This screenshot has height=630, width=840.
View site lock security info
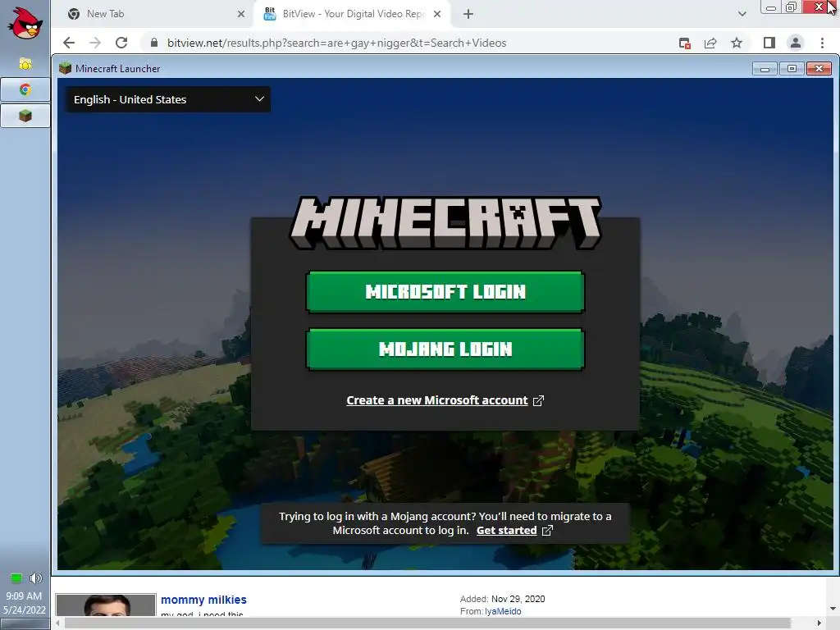click(154, 43)
